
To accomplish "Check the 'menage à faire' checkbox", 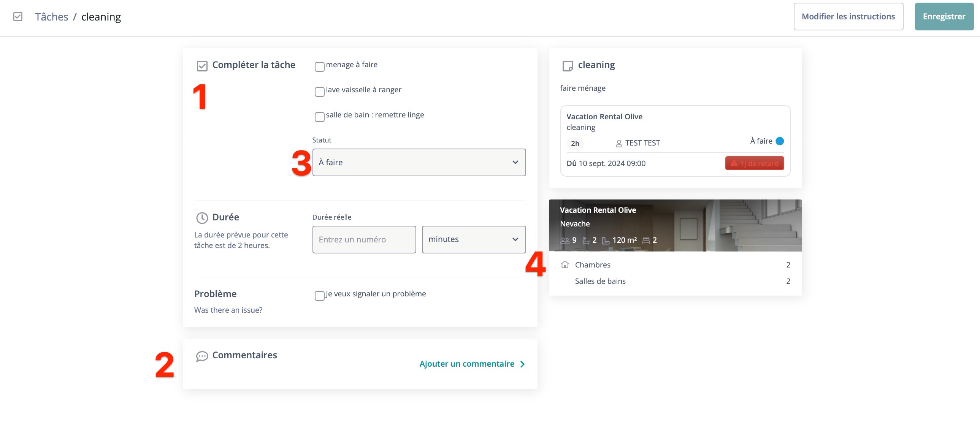I will coord(320,66).
